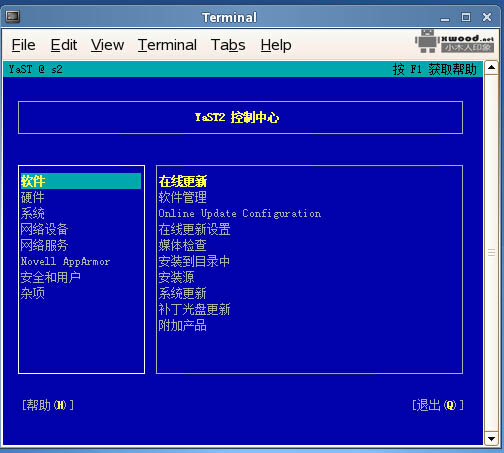This screenshot has width=504, height=453.
Task: Open the 在线更新 module
Action: (183, 181)
